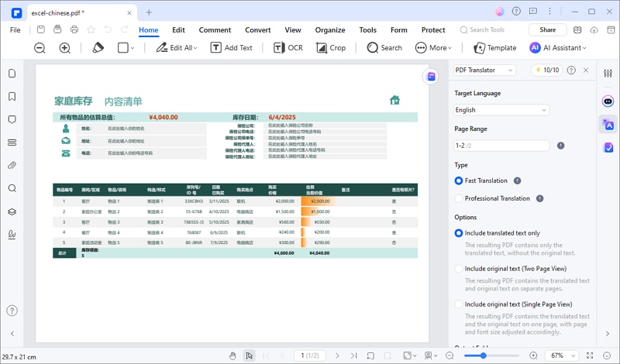The height and width of the screenshot is (364, 620).
Task: Switch to the Edit tab
Action: tap(178, 30)
